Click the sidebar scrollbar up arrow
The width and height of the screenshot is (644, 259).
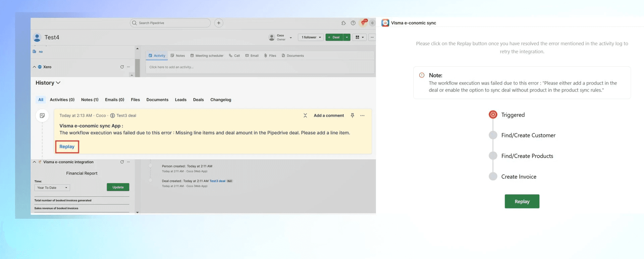click(137, 49)
